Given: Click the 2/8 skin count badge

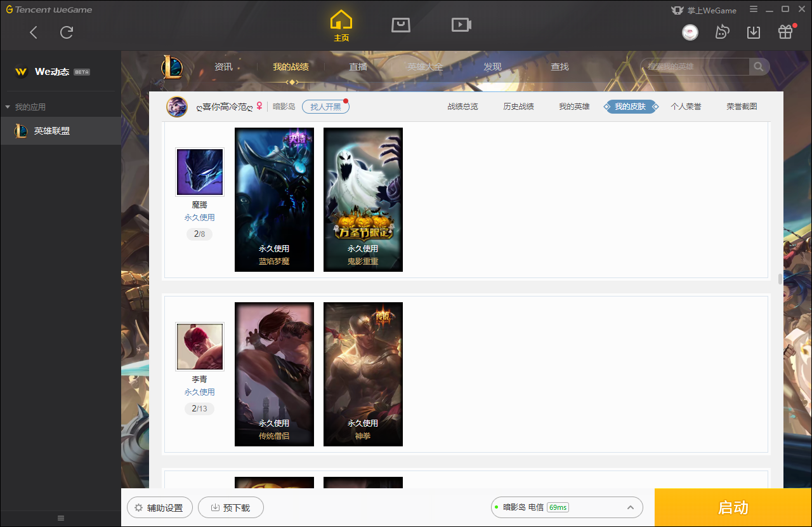Looking at the screenshot, I should (x=200, y=234).
